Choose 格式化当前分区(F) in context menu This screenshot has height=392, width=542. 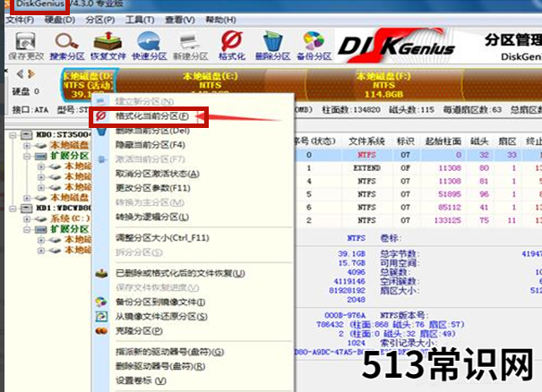coord(152,116)
